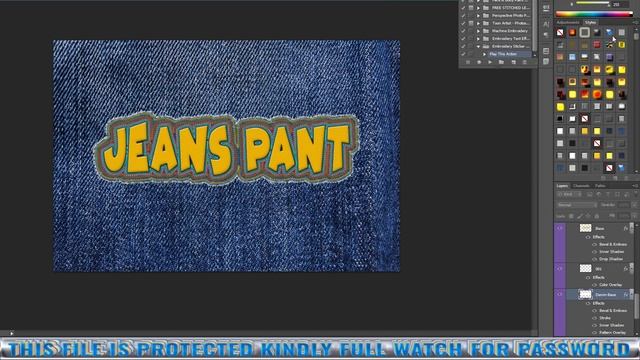Toggle checkmark for Play This Action
The width and height of the screenshot is (640, 360).
pos(463,54)
